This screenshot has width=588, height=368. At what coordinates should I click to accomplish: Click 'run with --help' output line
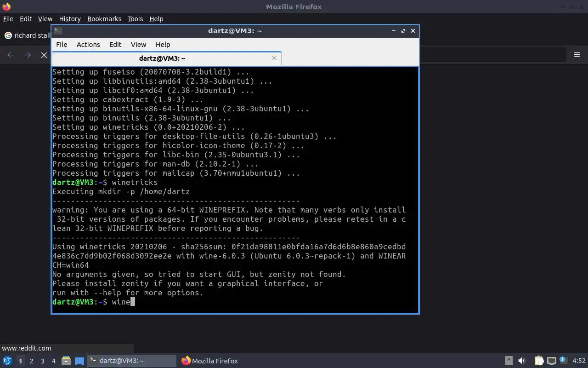[128, 293]
